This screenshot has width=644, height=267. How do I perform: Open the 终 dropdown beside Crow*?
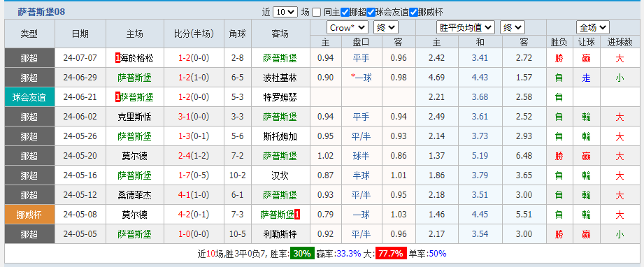pos(386,27)
